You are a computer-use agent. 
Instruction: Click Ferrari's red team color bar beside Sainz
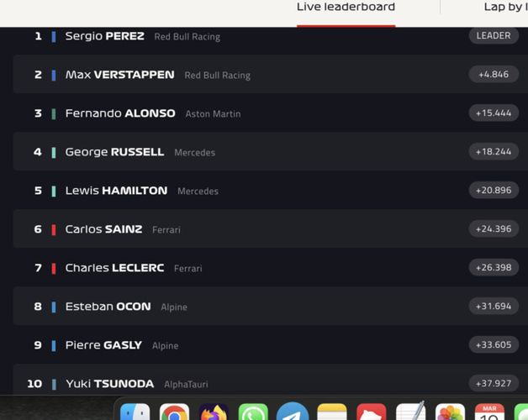click(x=53, y=230)
